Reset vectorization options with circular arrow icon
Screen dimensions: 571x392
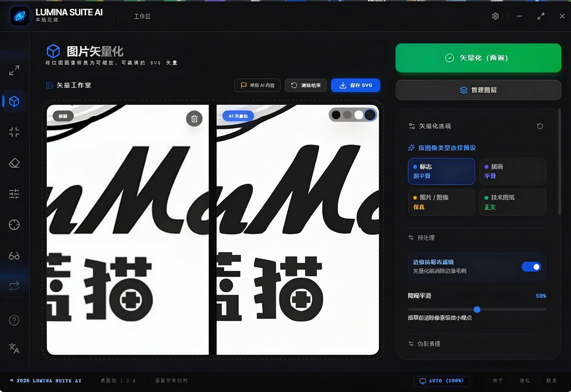click(540, 126)
